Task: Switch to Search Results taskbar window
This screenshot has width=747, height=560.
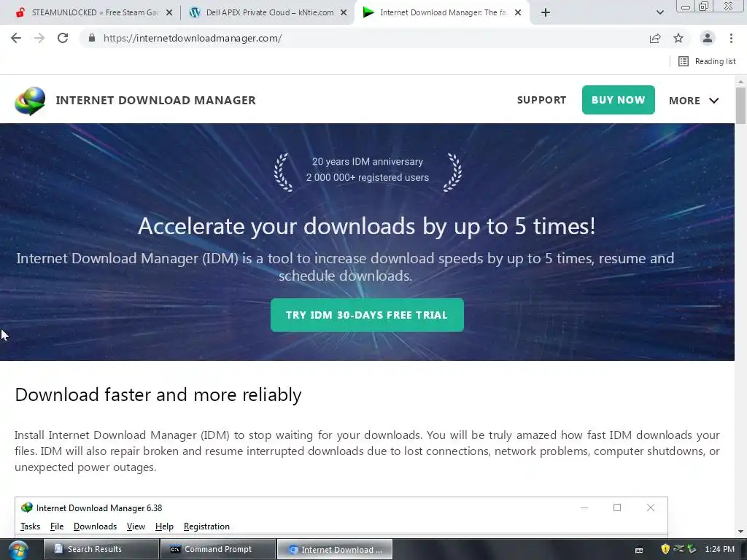Action: click(x=101, y=549)
